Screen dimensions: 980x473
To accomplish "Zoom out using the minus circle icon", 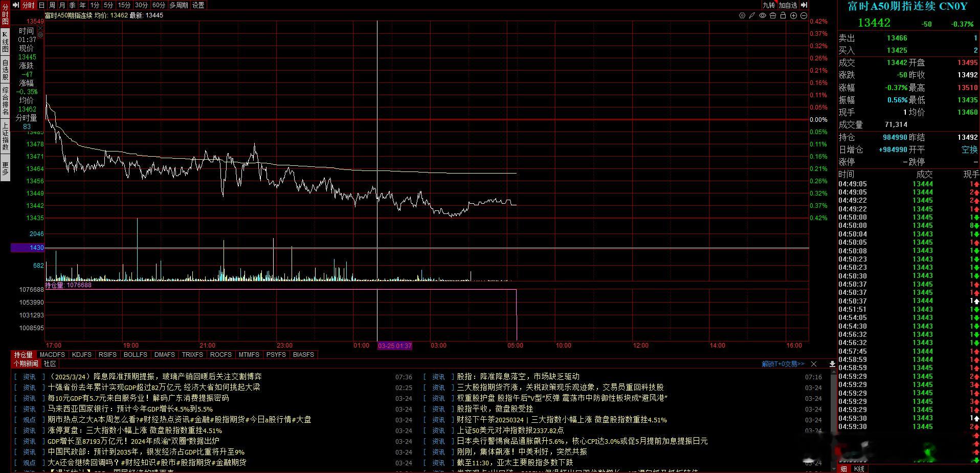I will (804, 15).
